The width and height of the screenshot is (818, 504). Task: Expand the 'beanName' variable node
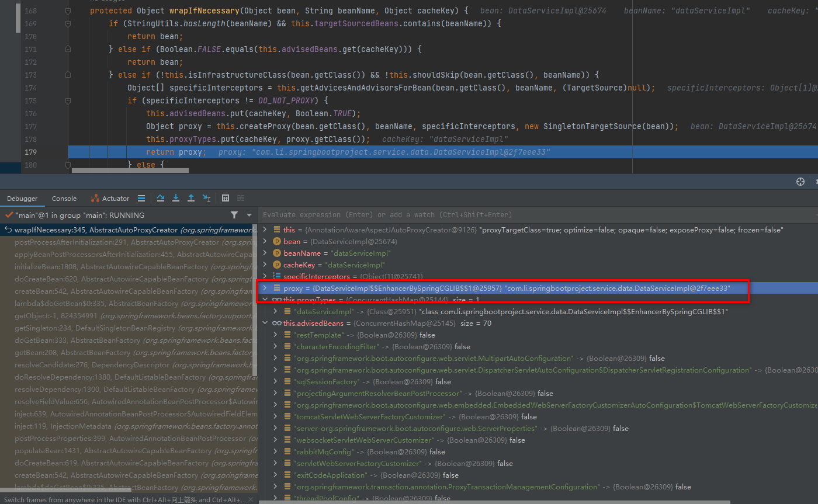coord(266,253)
